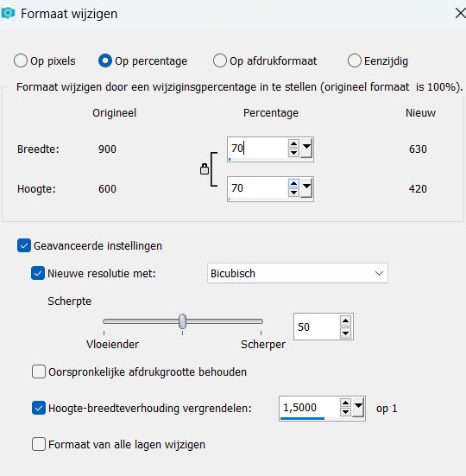This screenshot has height=476, width=466.
Task: Uncheck Geavanceerde instellingen checkbox
Action: [24, 245]
